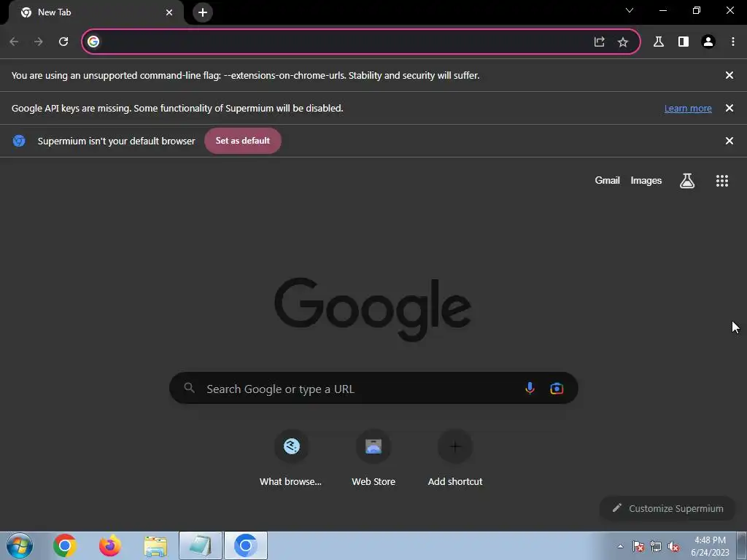Share this page icon in omnibox
The width and height of the screenshot is (747, 560).
coord(600,42)
